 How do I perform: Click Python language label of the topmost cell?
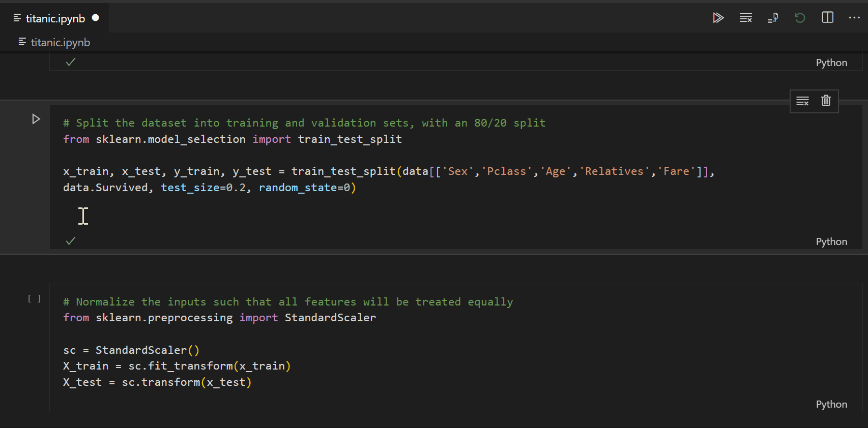coord(831,63)
